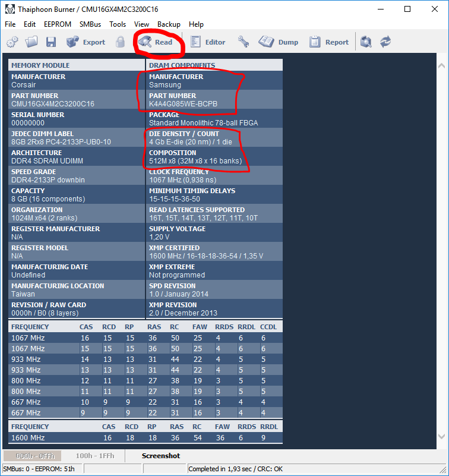Click the SMBus: 0 - EEPROM: 51h status
The height and width of the screenshot is (476, 449).
click(x=39, y=469)
